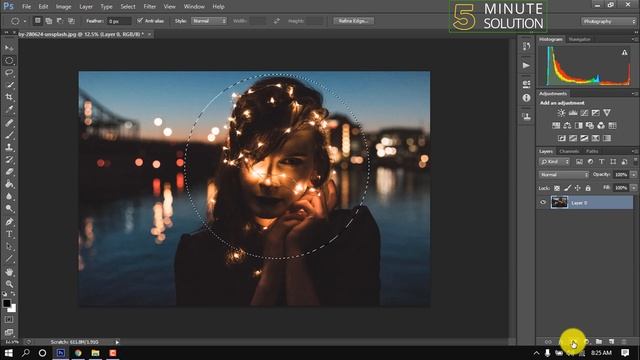Open the Normal blend mode dropdown
640x360 pixels.
click(564, 175)
